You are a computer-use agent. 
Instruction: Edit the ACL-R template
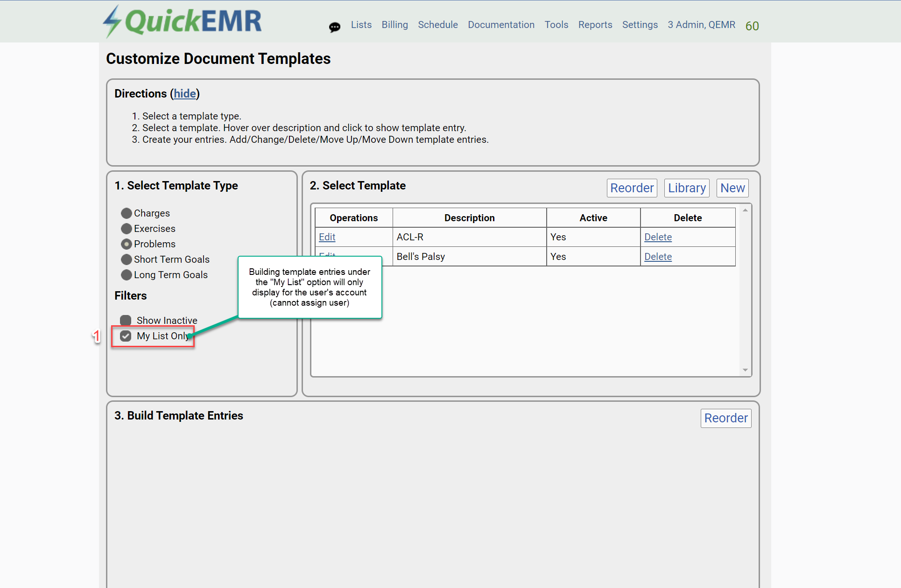(x=327, y=237)
